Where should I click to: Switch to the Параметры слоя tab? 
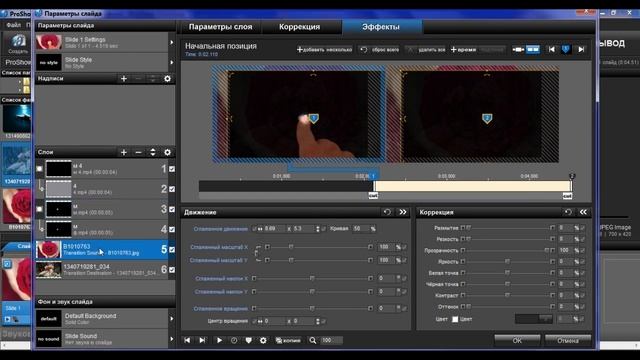point(220,27)
